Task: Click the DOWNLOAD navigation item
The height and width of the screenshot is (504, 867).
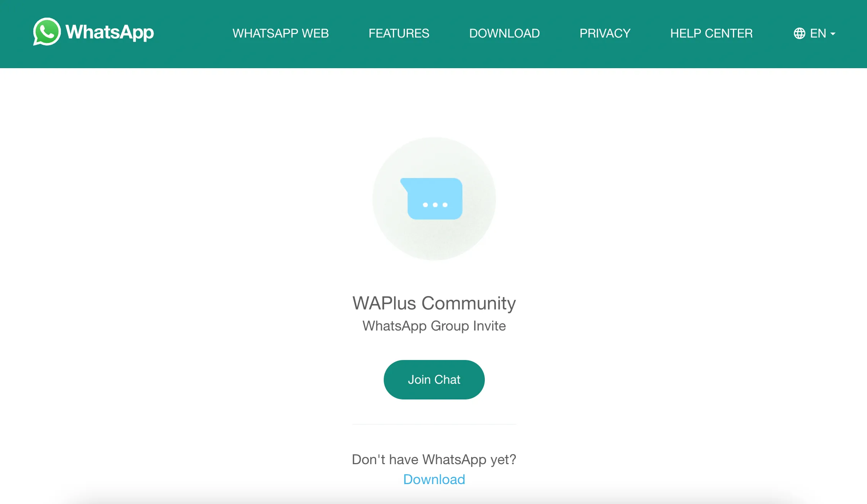Action: coord(505,34)
